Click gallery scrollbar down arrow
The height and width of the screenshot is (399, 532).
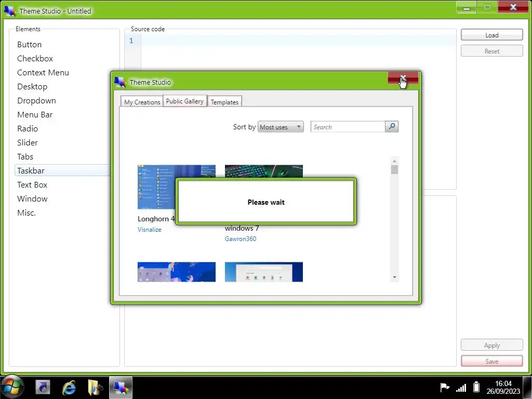tap(394, 277)
